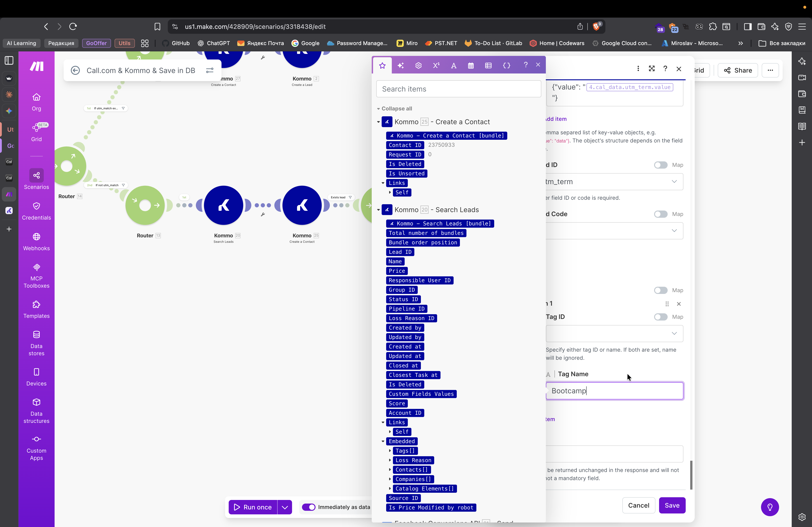Click the Kommo Search Leads module

224,205
